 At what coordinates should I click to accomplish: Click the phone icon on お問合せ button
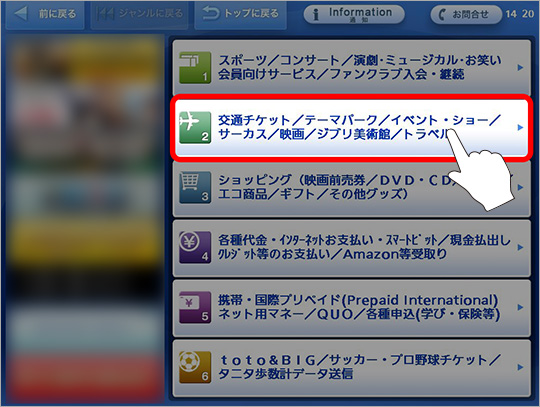tap(442, 14)
